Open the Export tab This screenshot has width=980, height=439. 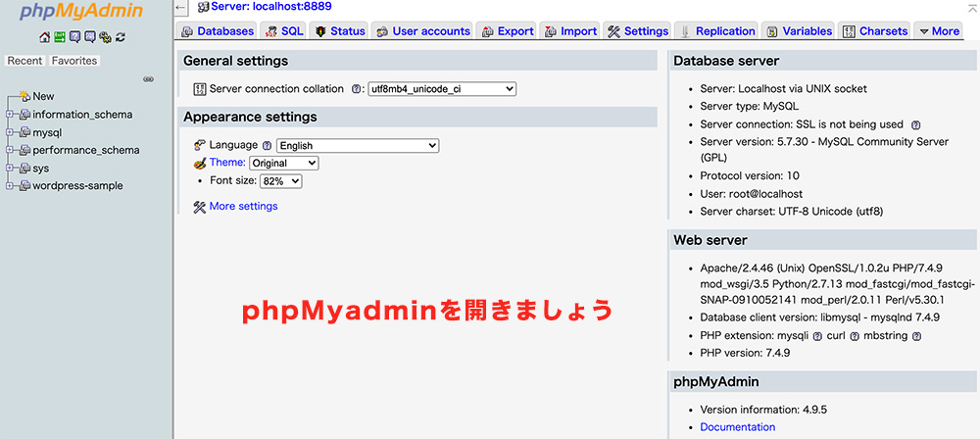tap(507, 30)
